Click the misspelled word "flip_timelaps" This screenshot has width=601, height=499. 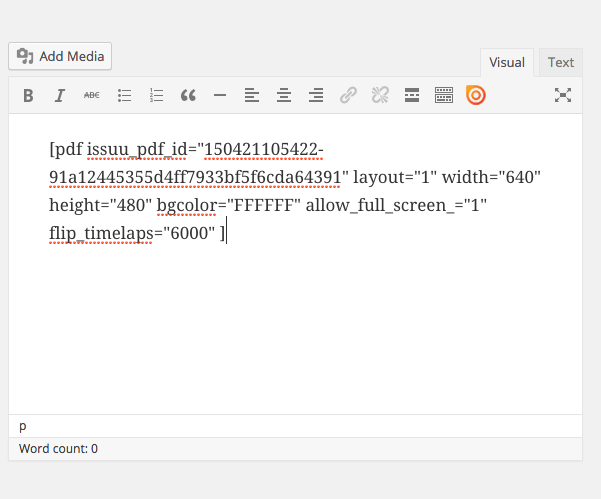(101, 233)
